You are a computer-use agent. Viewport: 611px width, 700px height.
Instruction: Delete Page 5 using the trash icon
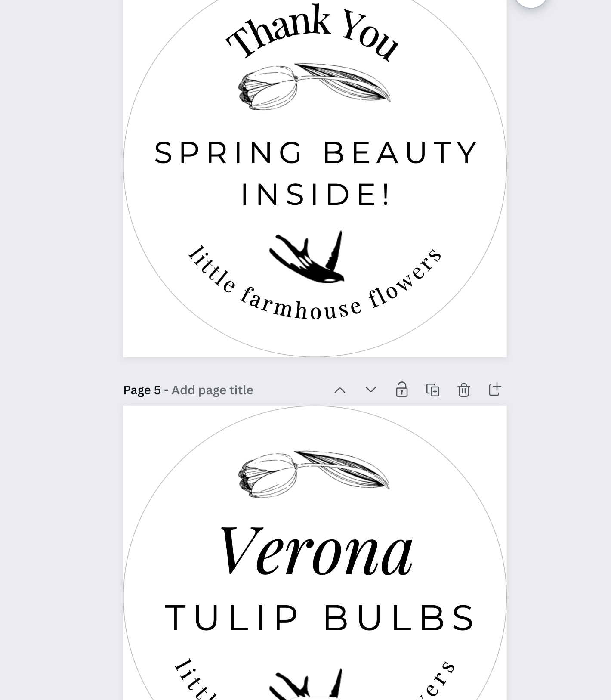(464, 390)
